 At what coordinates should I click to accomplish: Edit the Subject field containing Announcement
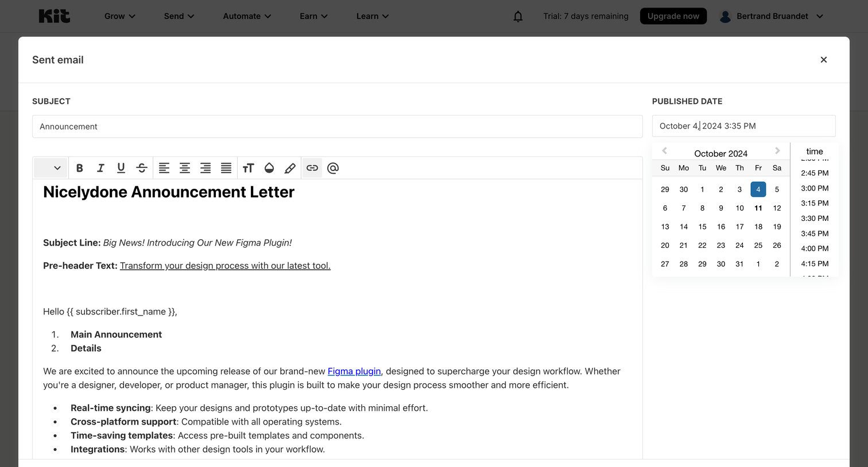[x=338, y=126]
